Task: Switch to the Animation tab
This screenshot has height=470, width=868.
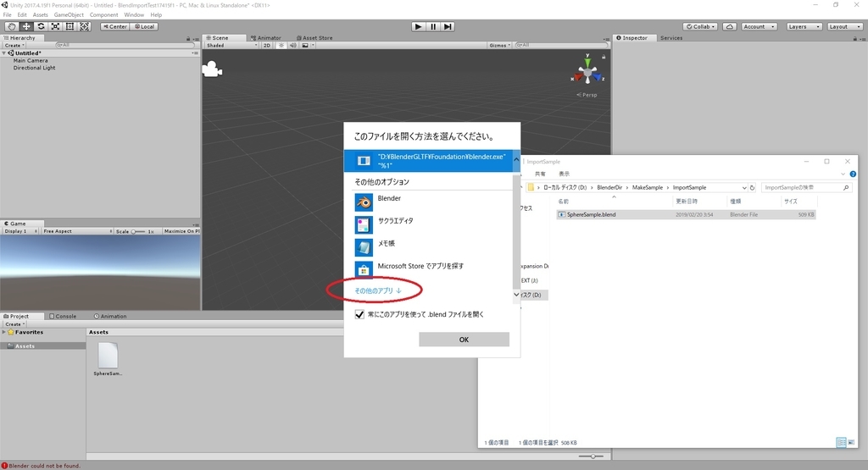Action: pyautogui.click(x=110, y=316)
